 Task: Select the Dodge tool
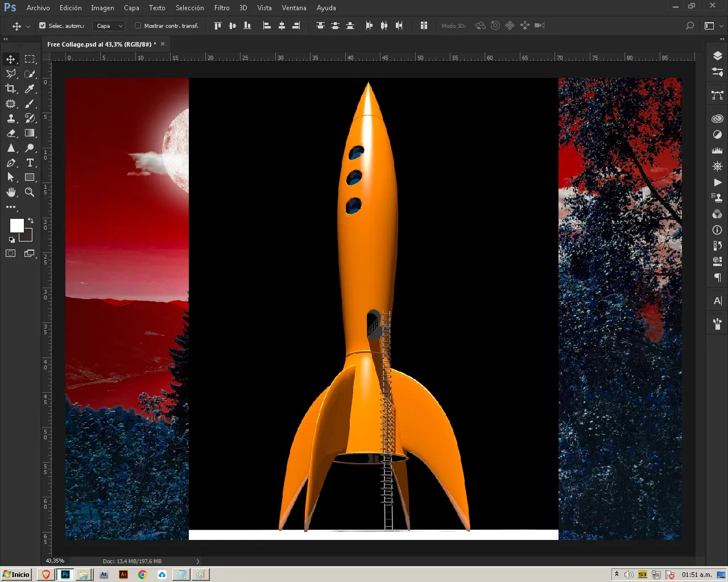[30, 148]
